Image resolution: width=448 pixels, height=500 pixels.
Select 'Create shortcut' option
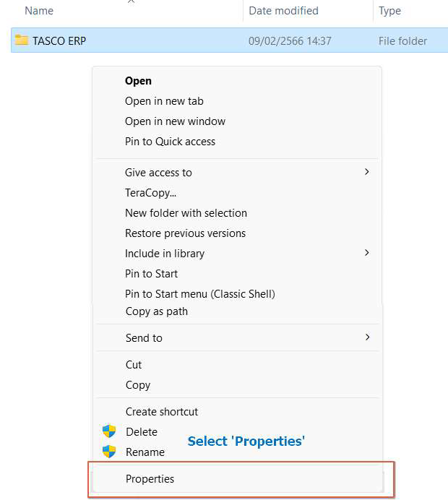pos(162,412)
